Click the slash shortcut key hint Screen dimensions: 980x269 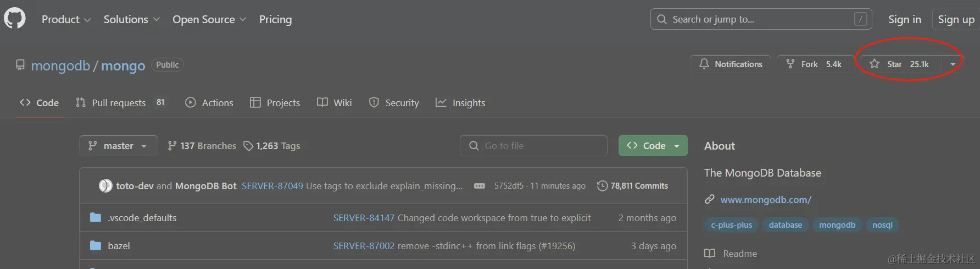coord(861,19)
